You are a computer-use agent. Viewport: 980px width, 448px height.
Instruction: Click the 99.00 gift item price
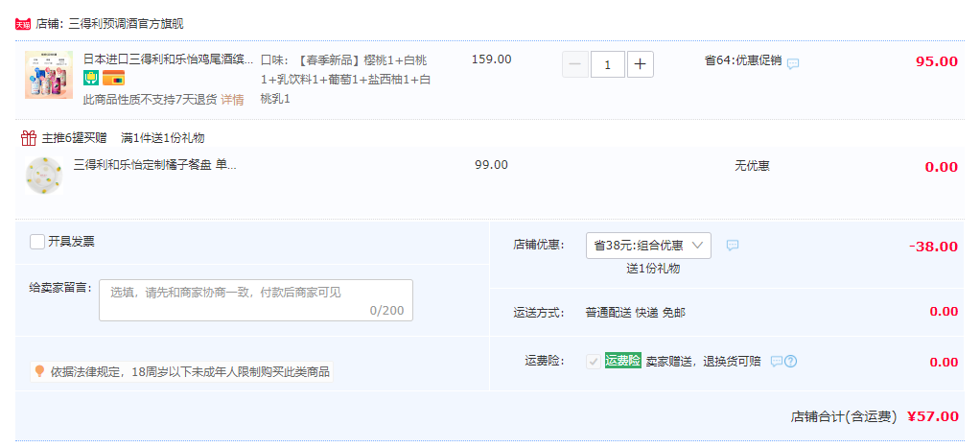tap(491, 165)
